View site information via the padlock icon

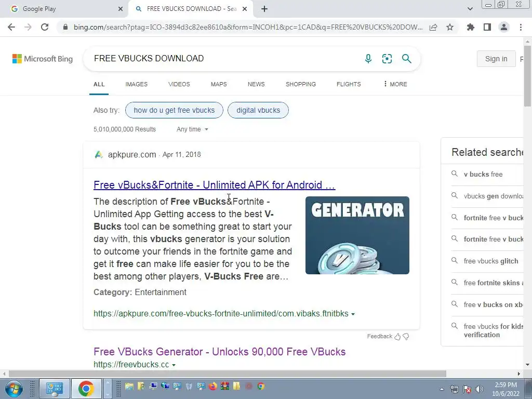click(65, 27)
